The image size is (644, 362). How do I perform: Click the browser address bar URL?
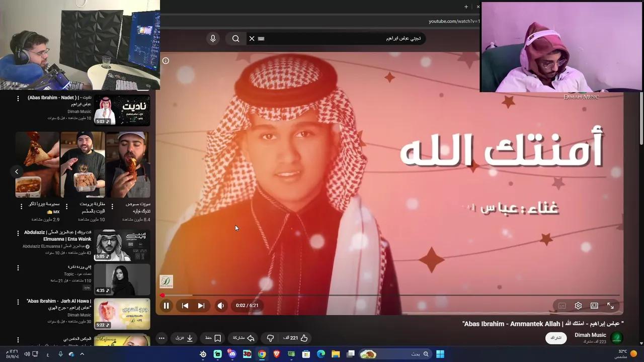[453, 21]
